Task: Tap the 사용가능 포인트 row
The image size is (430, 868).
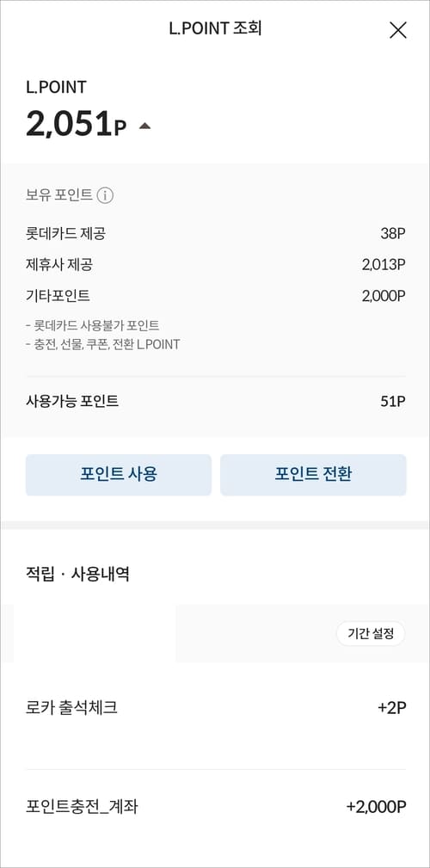Action: [x=216, y=402]
